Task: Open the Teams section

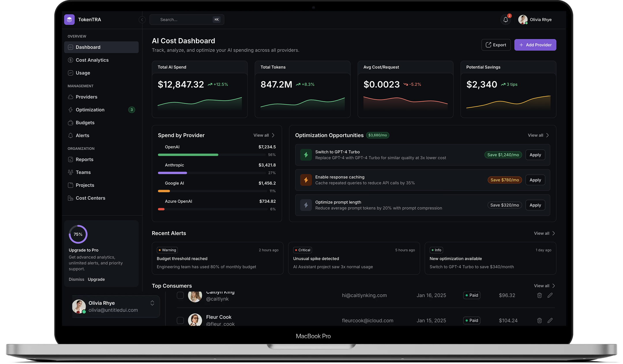Action: (x=83, y=172)
